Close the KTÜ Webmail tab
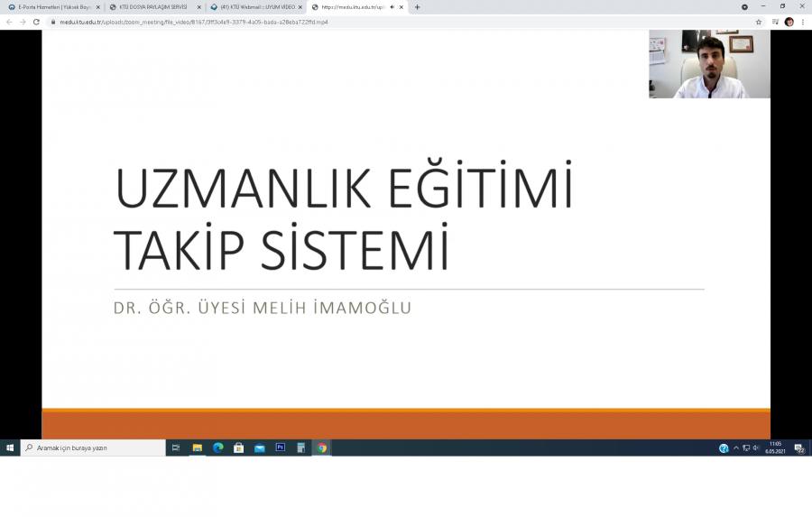This screenshot has width=812, height=517. (300, 7)
